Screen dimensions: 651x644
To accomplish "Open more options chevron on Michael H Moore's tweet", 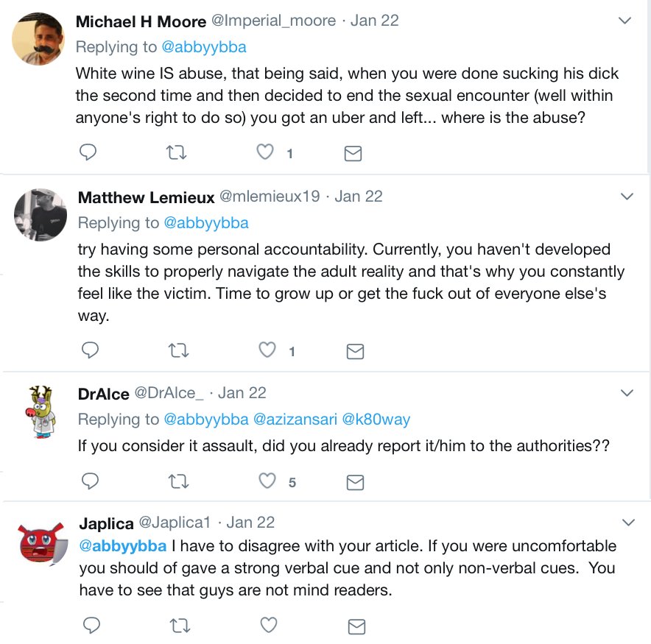I will pyautogui.click(x=625, y=21).
